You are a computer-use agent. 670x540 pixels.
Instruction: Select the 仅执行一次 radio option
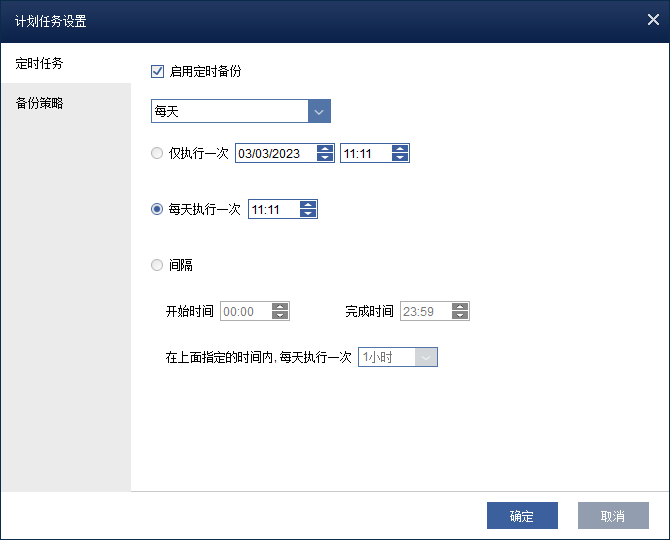157,154
